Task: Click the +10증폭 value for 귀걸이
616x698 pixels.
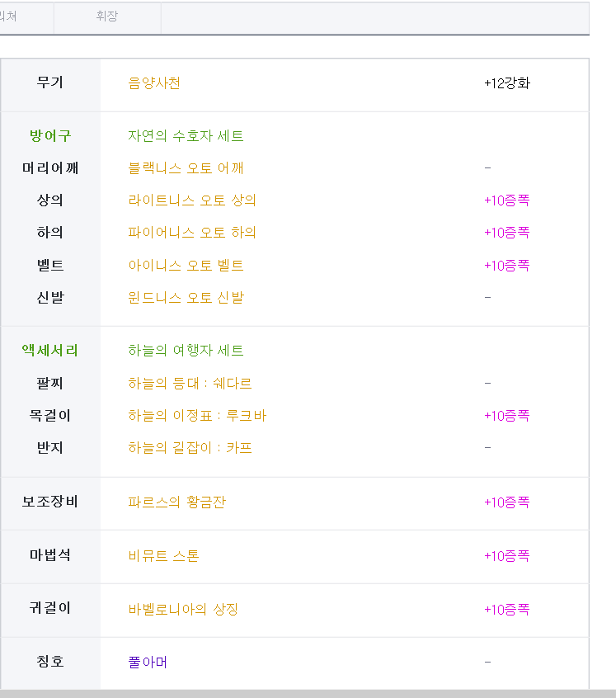Action: pyautogui.click(x=507, y=609)
